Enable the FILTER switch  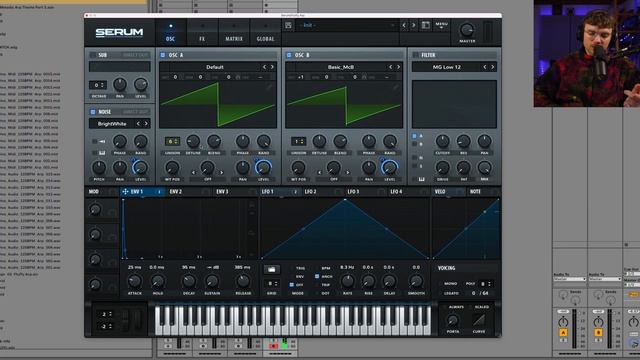click(416, 55)
